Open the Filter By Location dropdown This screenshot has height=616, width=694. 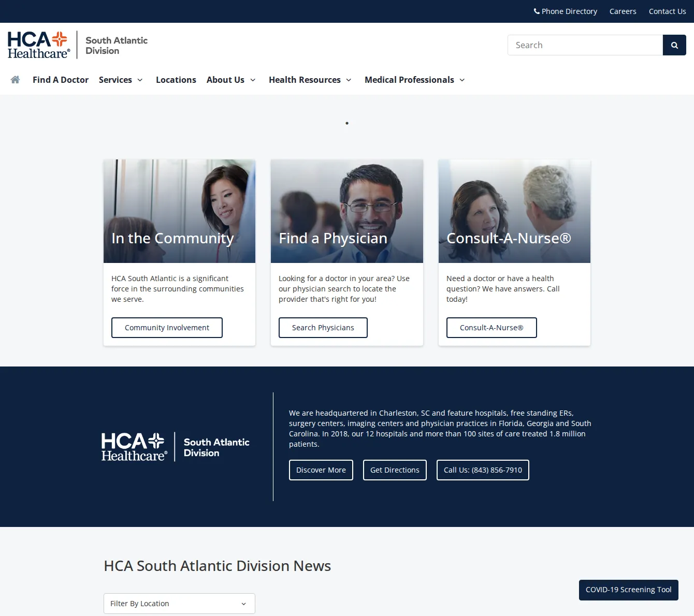tap(179, 604)
